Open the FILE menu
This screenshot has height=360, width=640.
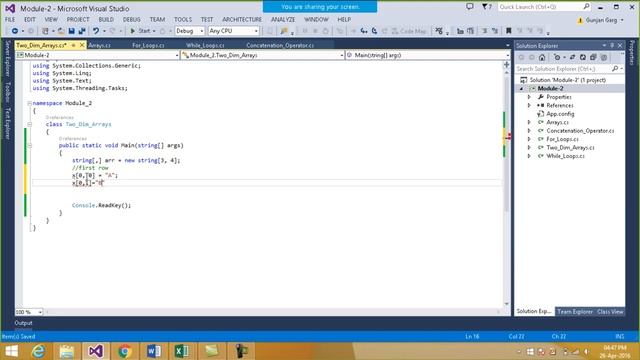point(10,19)
